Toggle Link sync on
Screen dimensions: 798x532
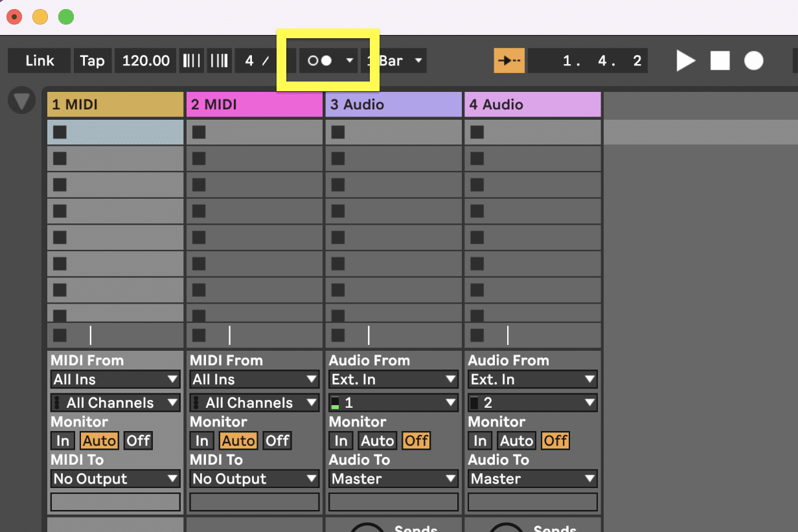click(39, 60)
